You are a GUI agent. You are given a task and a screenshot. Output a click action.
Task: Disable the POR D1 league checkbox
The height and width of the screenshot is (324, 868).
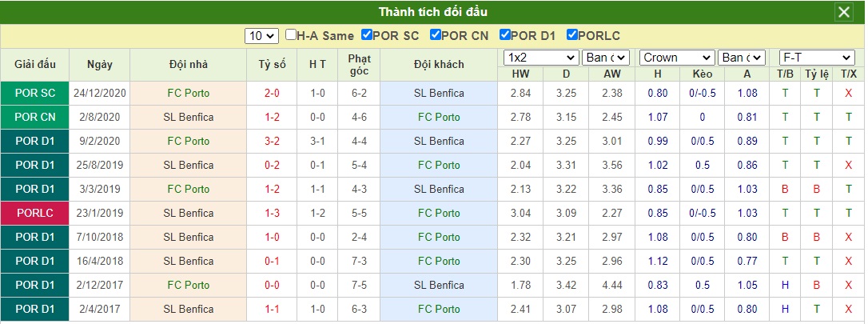click(505, 35)
